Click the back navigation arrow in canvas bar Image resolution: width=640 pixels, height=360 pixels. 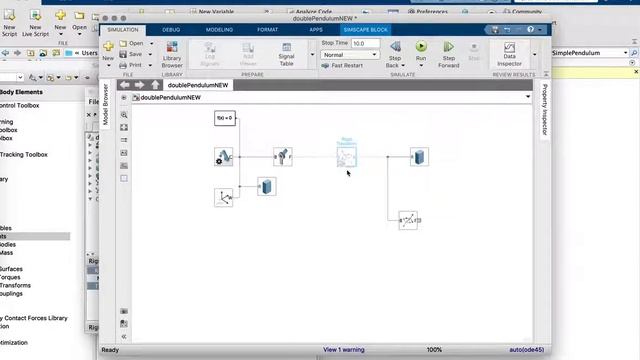point(124,85)
